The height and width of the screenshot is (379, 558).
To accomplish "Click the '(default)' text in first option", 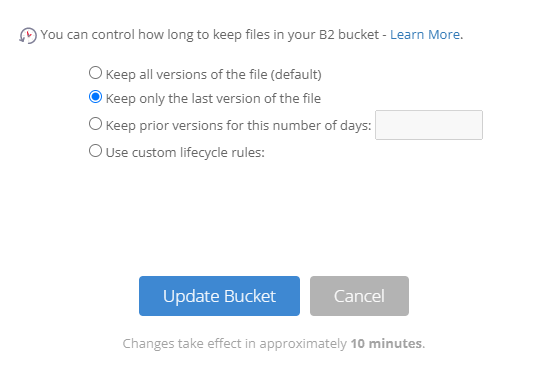I will pos(296,74).
